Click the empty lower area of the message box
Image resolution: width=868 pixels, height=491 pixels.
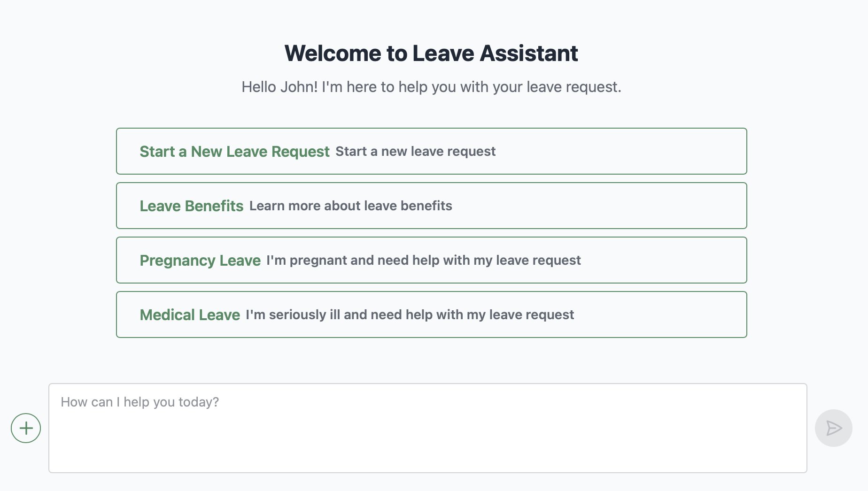[427, 451]
